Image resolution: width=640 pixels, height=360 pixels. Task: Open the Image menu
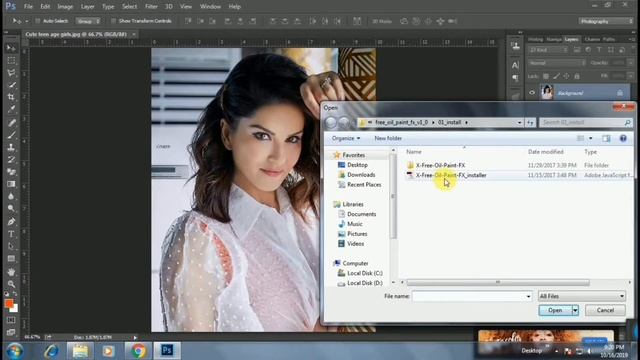65,7
